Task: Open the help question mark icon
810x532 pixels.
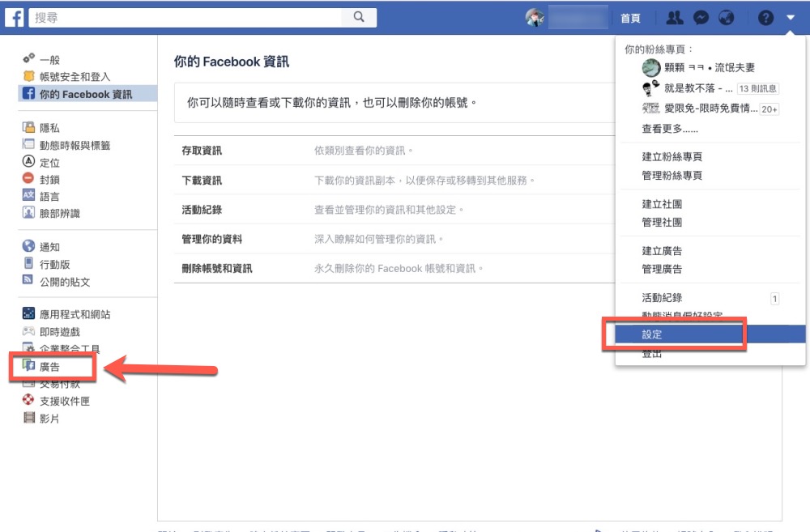Action: [x=765, y=18]
